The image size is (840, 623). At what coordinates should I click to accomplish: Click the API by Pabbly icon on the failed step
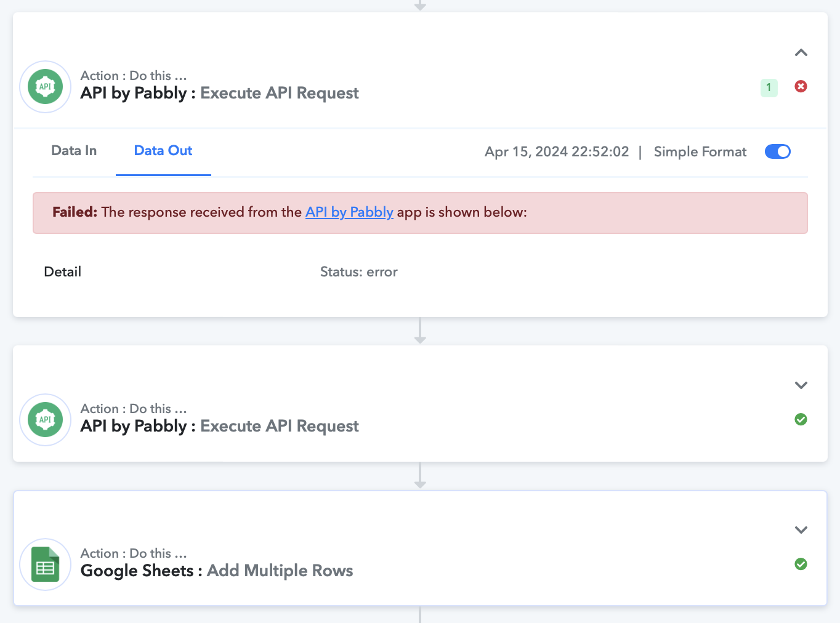click(46, 87)
